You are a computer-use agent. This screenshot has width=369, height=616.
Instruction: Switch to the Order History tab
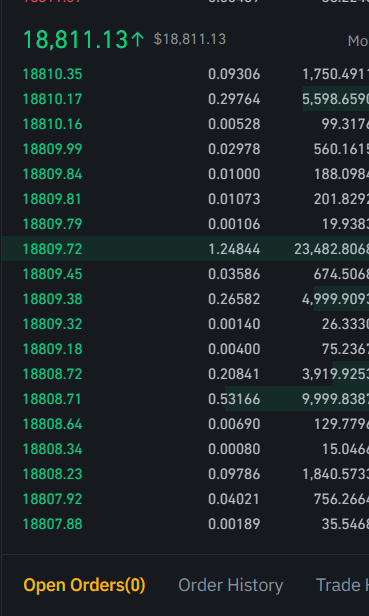231,585
